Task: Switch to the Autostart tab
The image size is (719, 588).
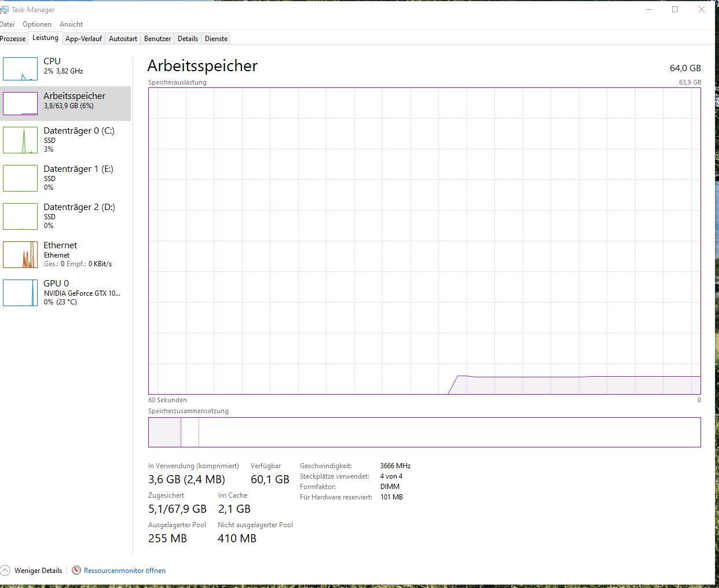Action: 122,38
